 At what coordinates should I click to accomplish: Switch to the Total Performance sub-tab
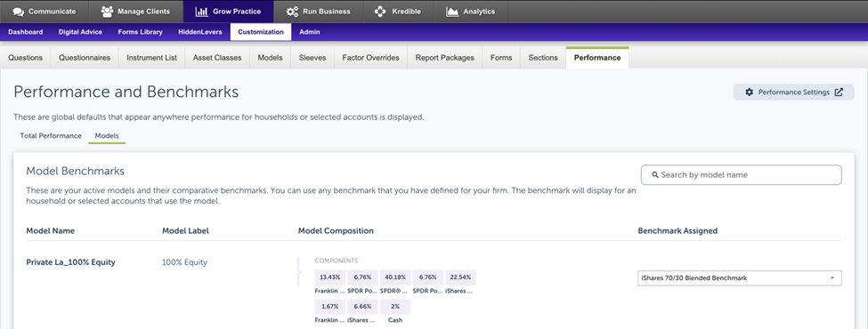(x=51, y=135)
